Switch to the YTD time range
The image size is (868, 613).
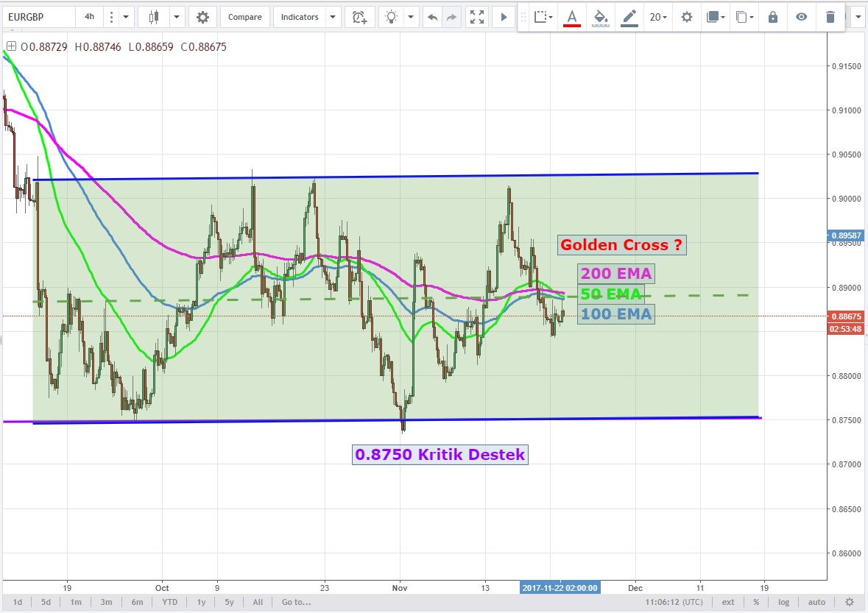(169, 602)
